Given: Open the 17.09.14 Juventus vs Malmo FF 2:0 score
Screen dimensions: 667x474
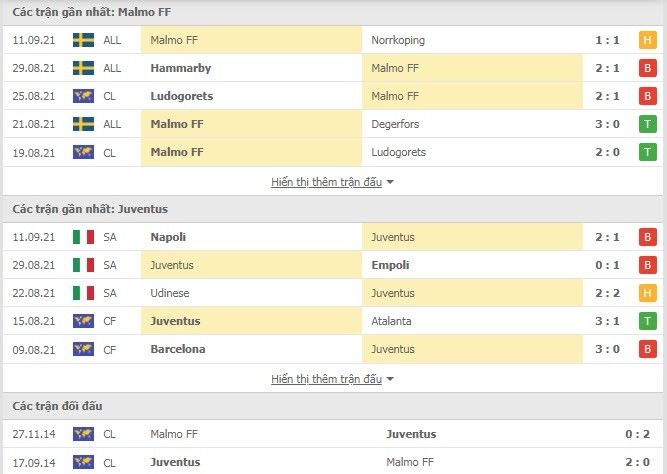Looking at the screenshot, I should click(637, 462).
